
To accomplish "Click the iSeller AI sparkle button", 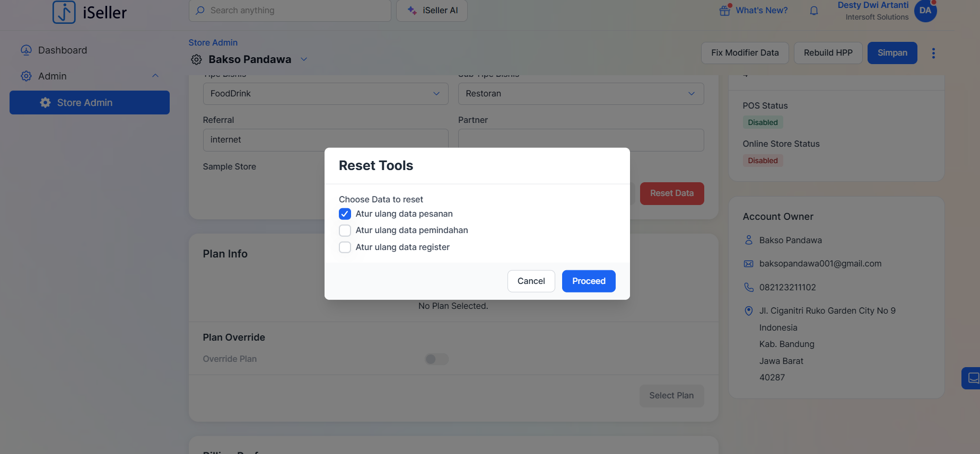I will click(x=432, y=11).
